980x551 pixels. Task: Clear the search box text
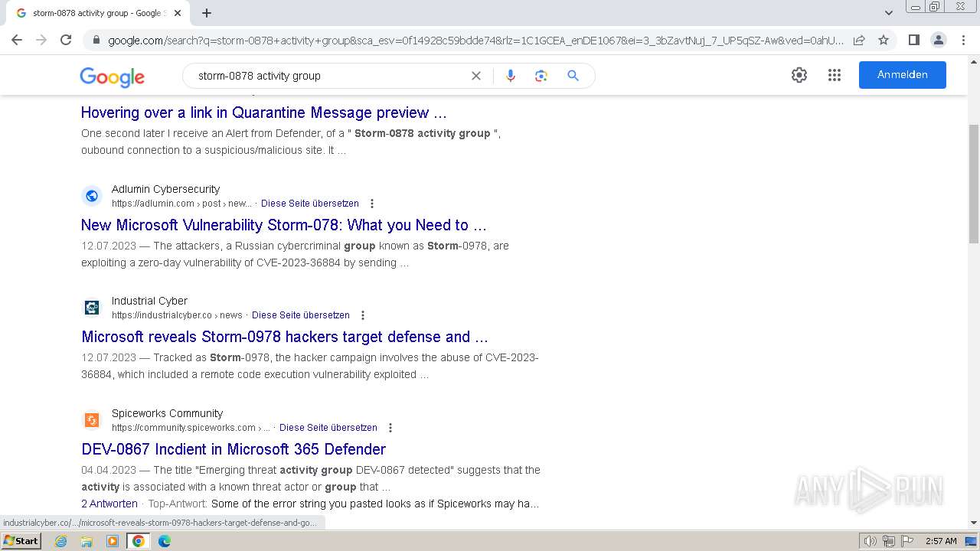coord(475,76)
